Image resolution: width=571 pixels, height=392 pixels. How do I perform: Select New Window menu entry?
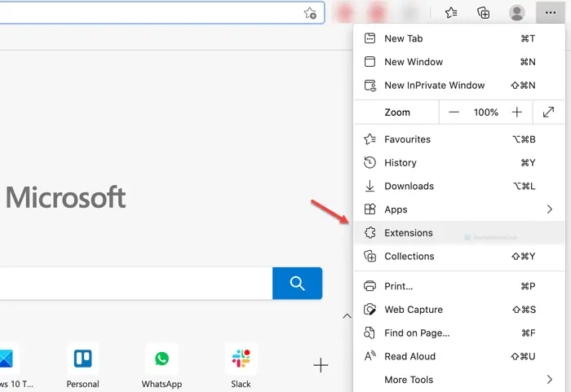pyautogui.click(x=459, y=62)
